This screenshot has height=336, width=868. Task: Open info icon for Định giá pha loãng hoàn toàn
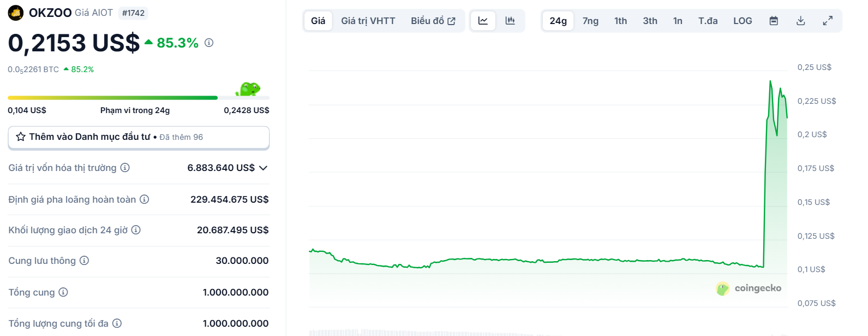[145, 199]
